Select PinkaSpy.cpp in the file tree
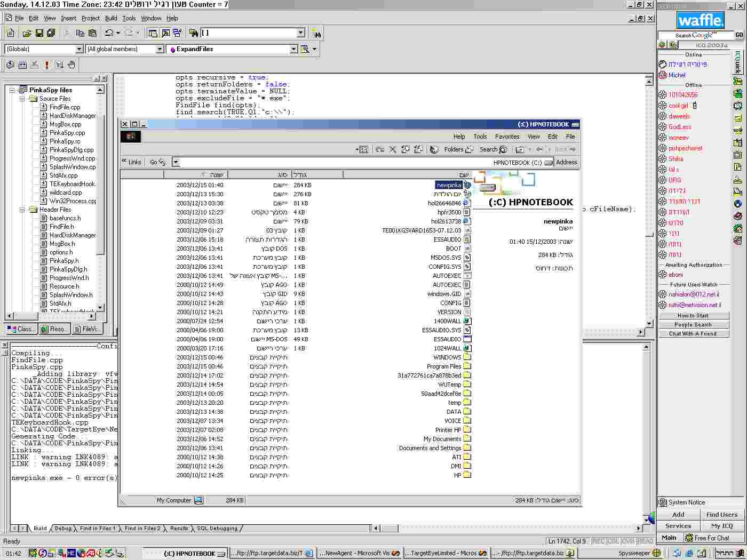Screen dimensions: 747x560 pos(67,133)
